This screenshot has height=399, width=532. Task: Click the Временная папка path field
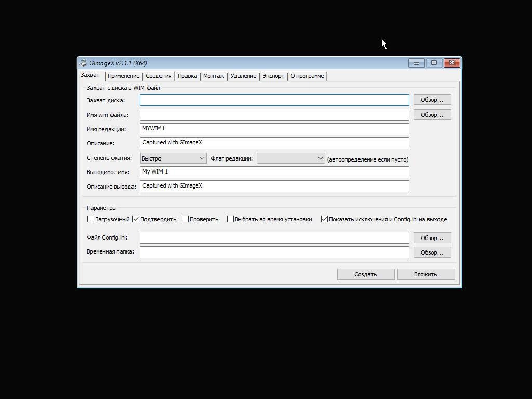tap(274, 252)
